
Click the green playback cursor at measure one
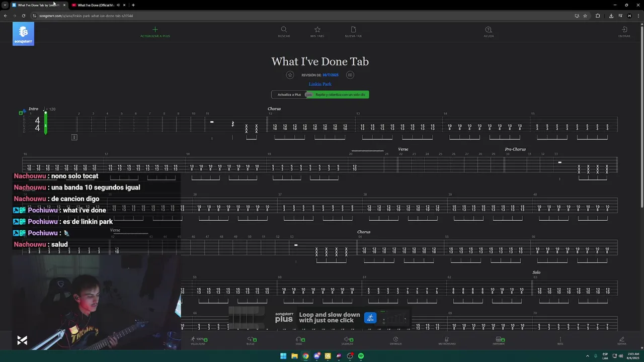pos(45,123)
